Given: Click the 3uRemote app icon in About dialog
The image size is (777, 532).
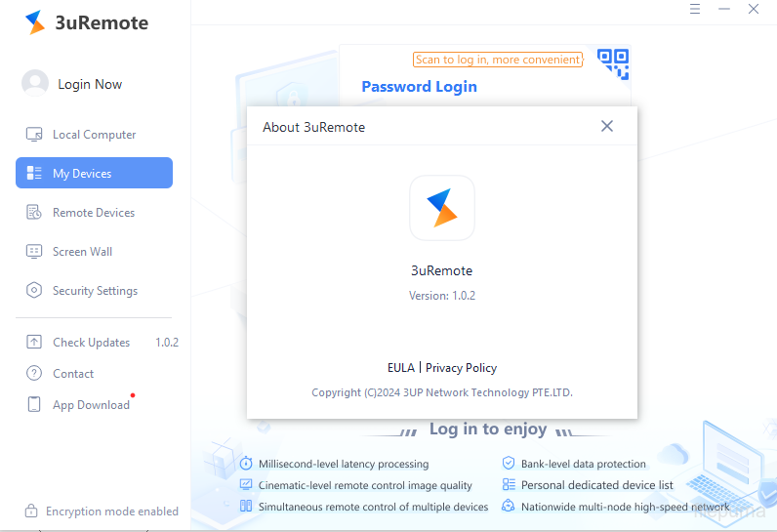Looking at the screenshot, I should [441, 207].
